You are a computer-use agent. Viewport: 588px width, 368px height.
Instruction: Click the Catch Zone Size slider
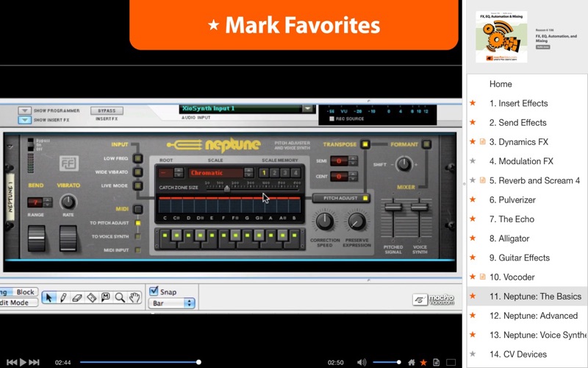click(x=227, y=188)
